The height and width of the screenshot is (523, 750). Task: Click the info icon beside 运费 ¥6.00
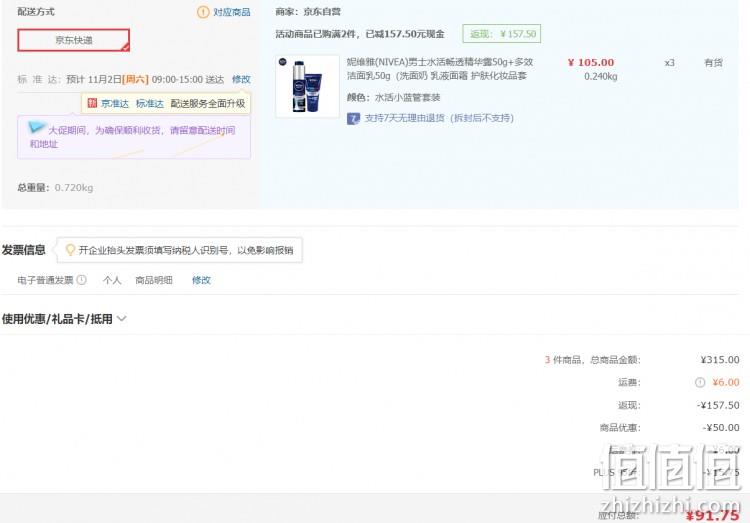click(700, 382)
